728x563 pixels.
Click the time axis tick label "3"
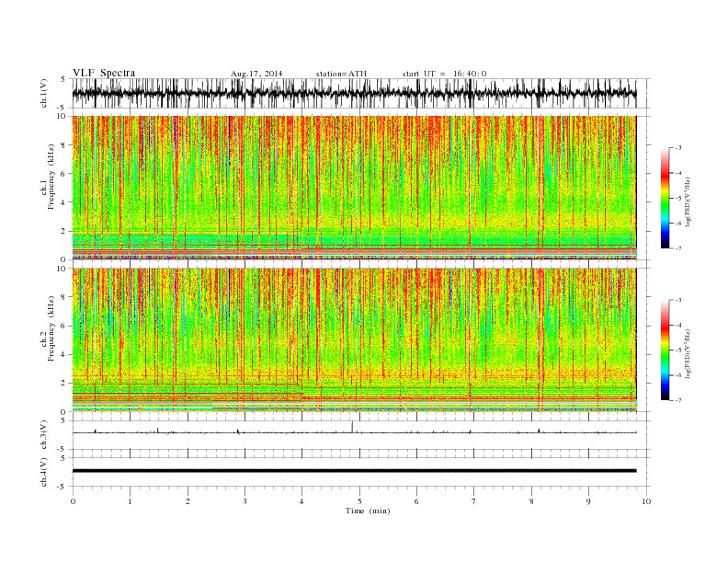point(245,501)
